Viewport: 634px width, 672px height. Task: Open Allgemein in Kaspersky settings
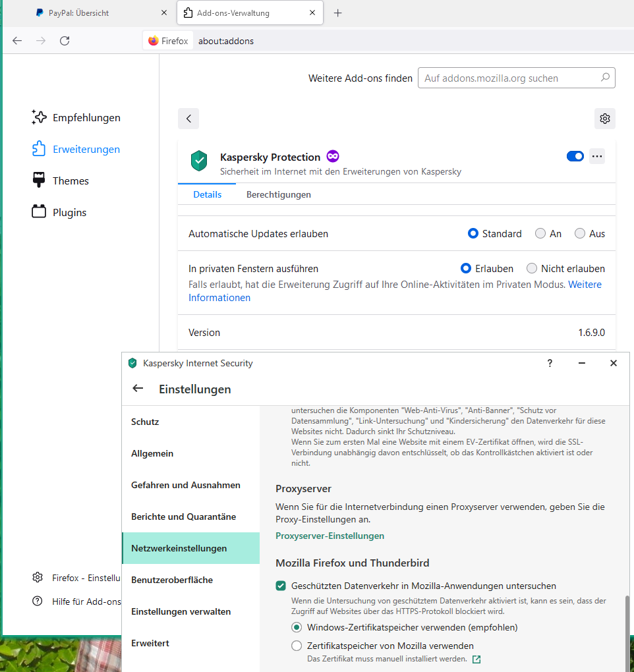point(190,453)
